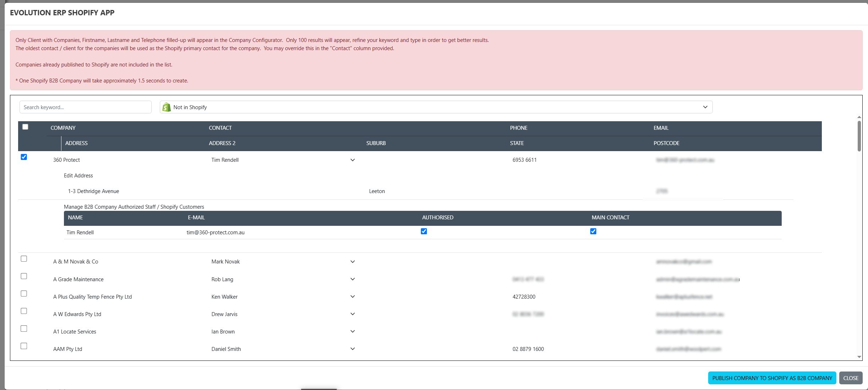Viewport: 868px width, 390px height.
Task: Click the STATE column header
Action: (x=517, y=143)
